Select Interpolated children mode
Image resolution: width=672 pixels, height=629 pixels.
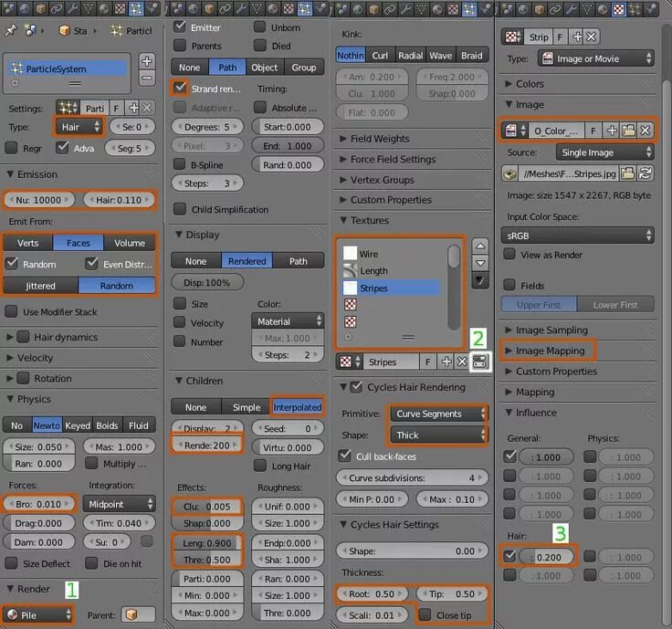297,407
